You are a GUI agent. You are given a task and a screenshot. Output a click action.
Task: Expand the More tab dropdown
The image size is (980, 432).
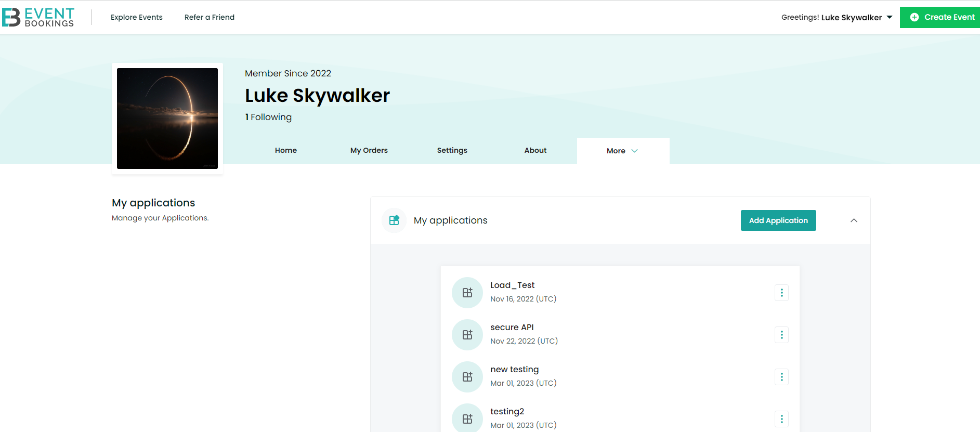pos(622,151)
